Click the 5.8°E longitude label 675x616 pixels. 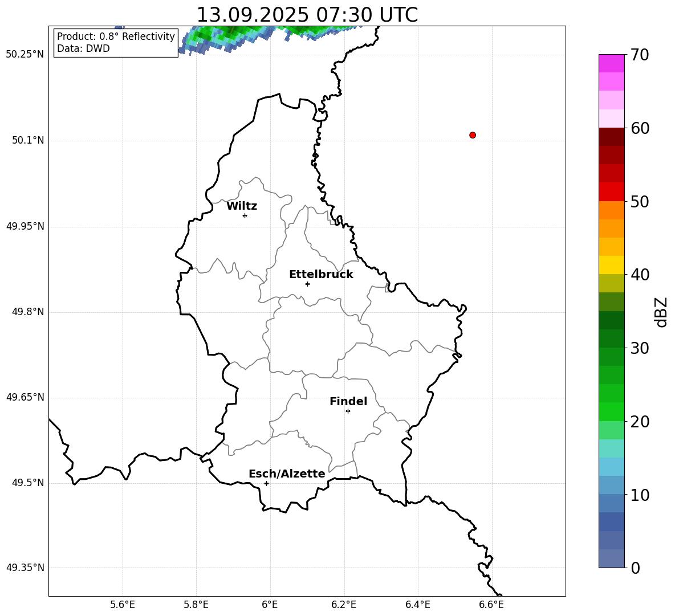tap(196, 605)
